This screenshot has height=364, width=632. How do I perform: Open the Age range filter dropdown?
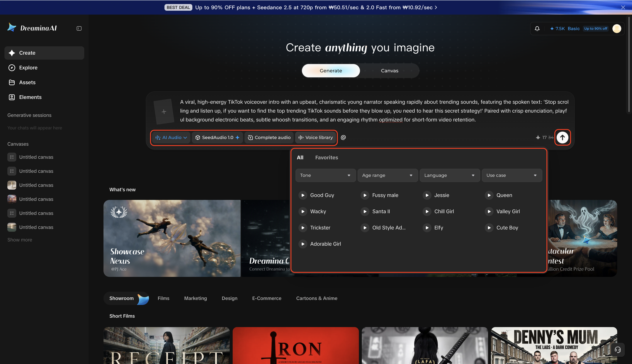pyautogui.click(x=388, y=175)
